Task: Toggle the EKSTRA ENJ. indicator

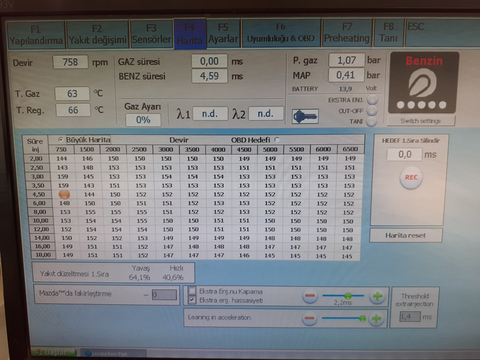Action: (372, 99)
